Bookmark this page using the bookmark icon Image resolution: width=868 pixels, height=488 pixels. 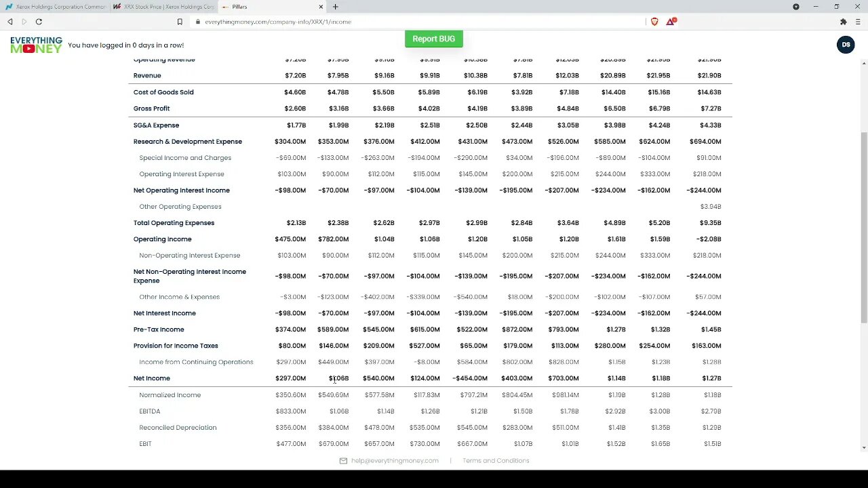click(x=180, y=22)
